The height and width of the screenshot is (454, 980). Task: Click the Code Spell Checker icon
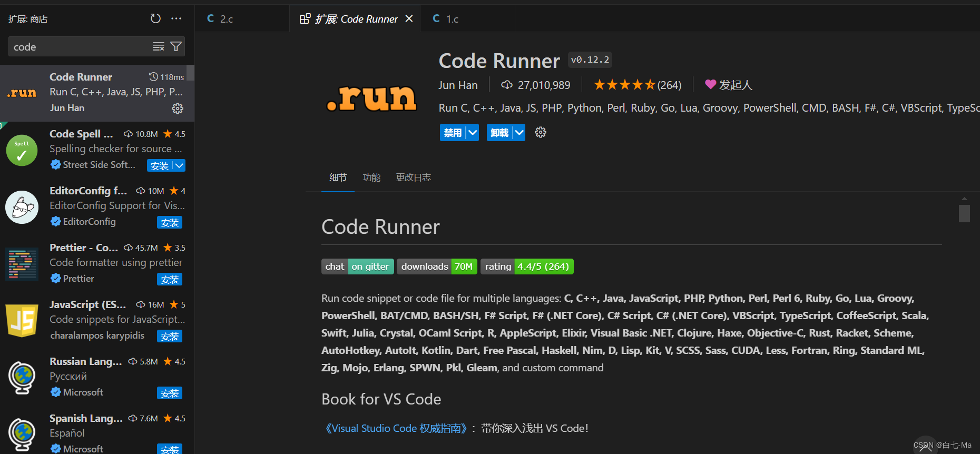22,150
